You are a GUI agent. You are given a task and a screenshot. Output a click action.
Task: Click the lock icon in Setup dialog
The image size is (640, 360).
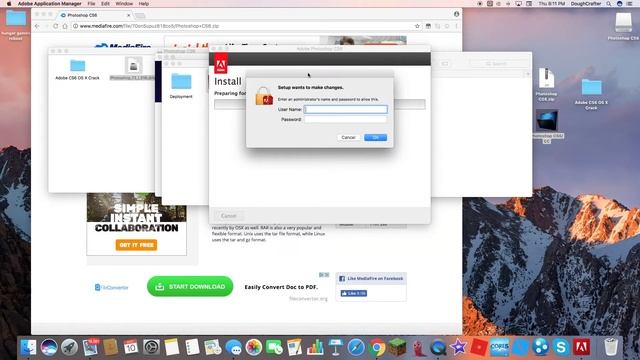point(264,96)
